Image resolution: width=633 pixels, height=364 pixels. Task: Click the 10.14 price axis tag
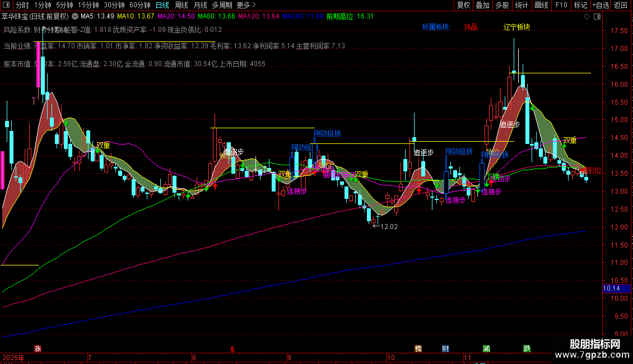click(x=616, y=288)
